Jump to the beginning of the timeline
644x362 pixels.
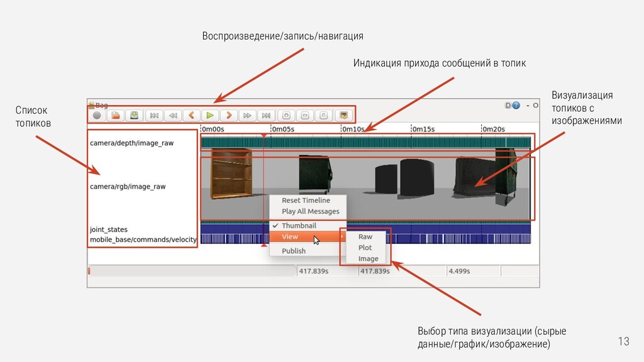tap(154, 116)
